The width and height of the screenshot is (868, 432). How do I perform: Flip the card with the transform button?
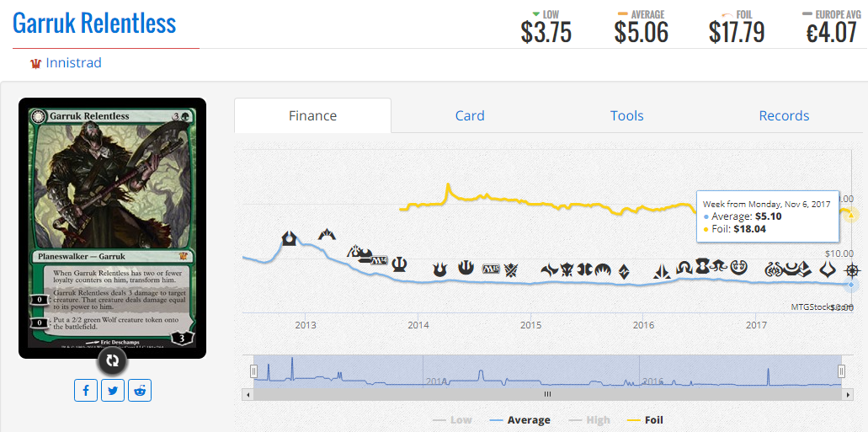[x=112, y=360]
